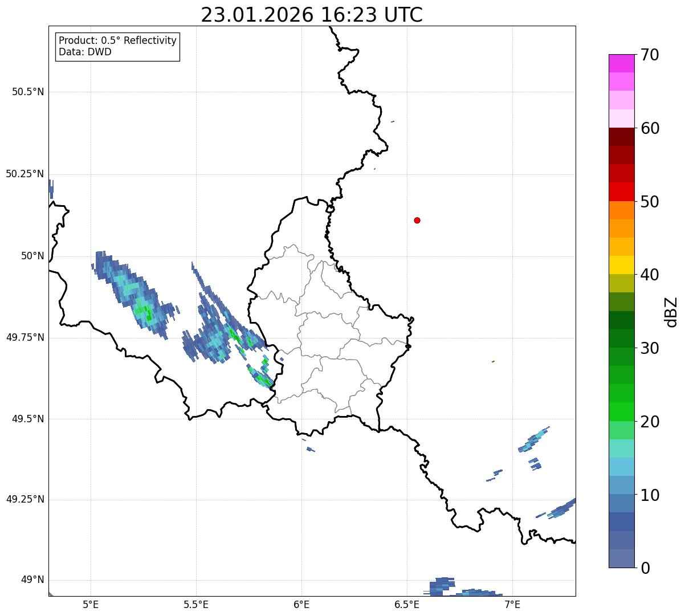The height and width of the screenshot is (616, 685).
Task: Click the Data: DWD label
Action: [85, 52]
